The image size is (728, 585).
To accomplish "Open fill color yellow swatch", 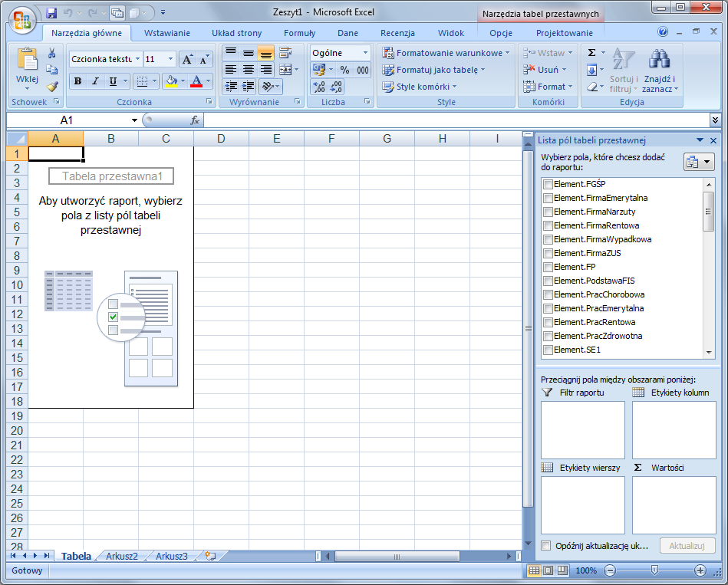I will tap(171, 81).
